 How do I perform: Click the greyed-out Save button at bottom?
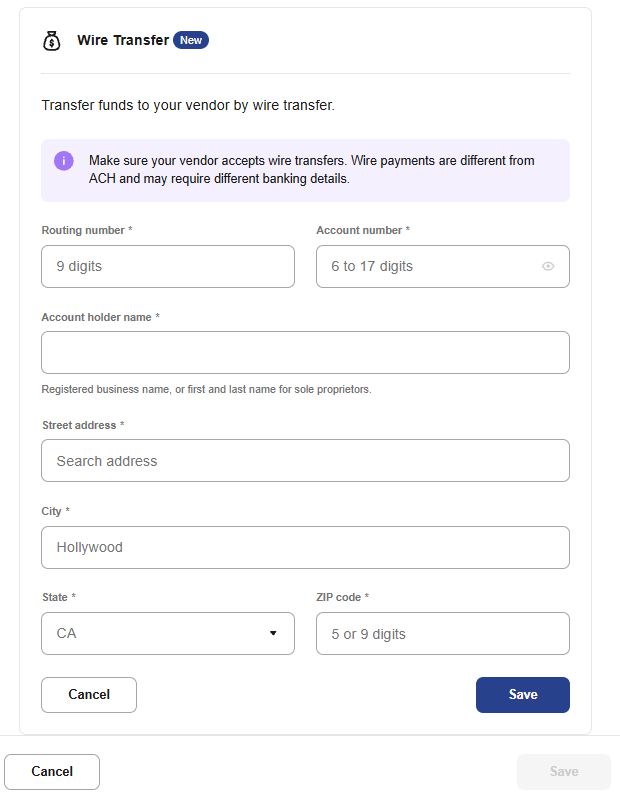[x=564, y=772]
